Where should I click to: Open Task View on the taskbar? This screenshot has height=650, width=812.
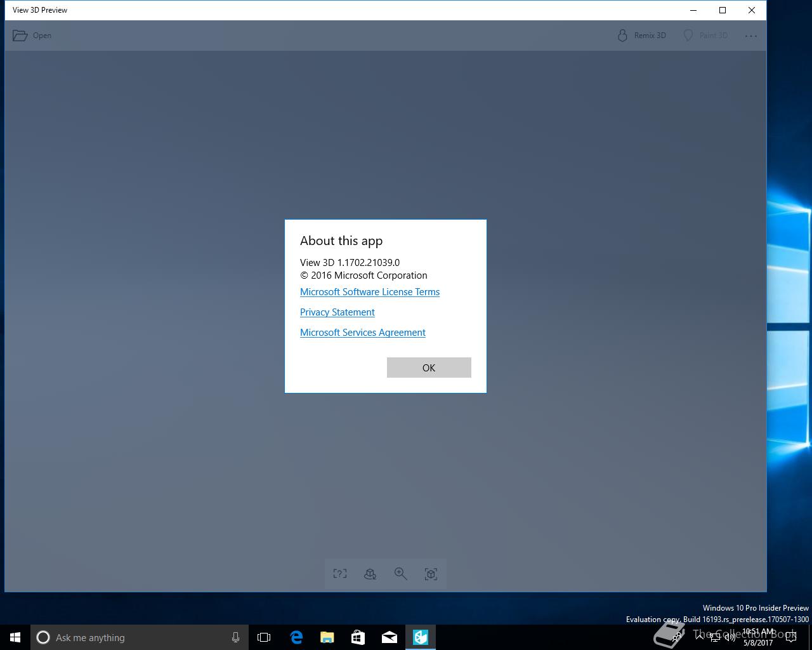click(264, 637)
